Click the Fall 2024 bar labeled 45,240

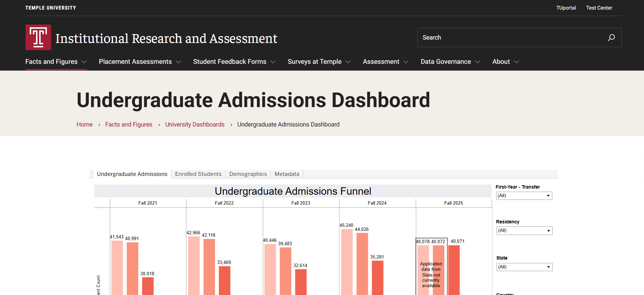(x=347, y=262)
